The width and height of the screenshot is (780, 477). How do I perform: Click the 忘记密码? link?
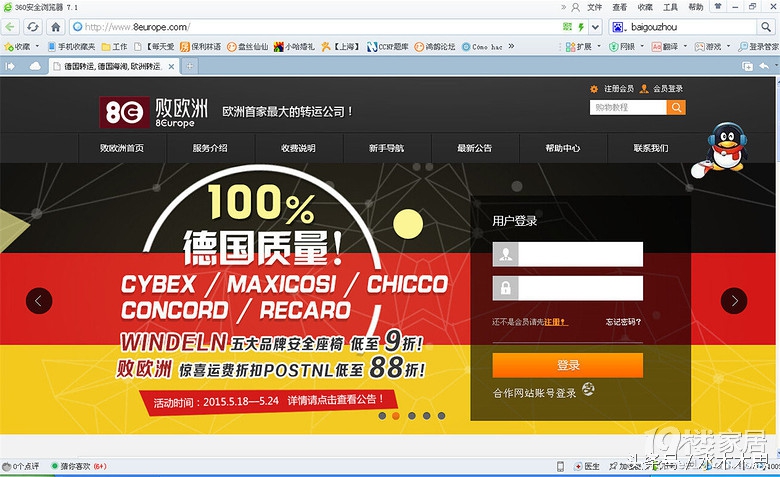(x=623, y=322)
